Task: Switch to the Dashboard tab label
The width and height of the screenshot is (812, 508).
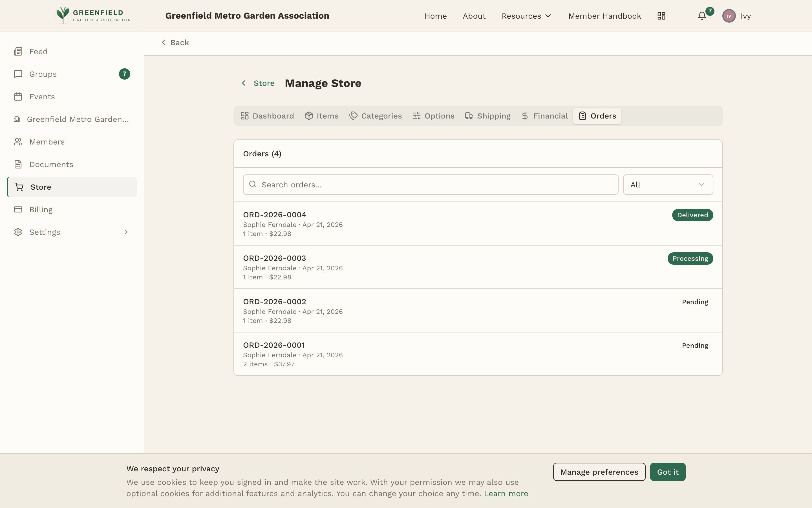Action: [273, 116]
